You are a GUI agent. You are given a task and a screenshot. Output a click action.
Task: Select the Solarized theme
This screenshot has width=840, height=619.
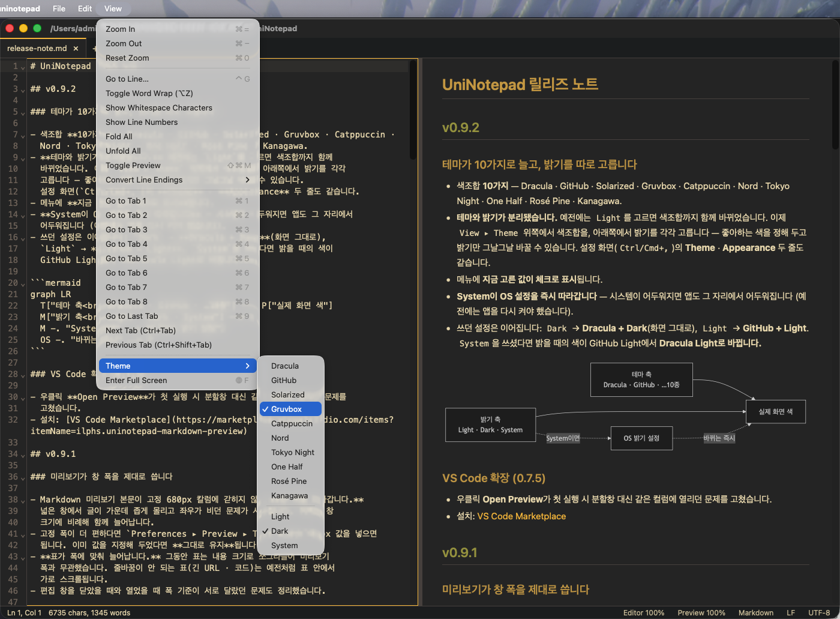[290, 394]
